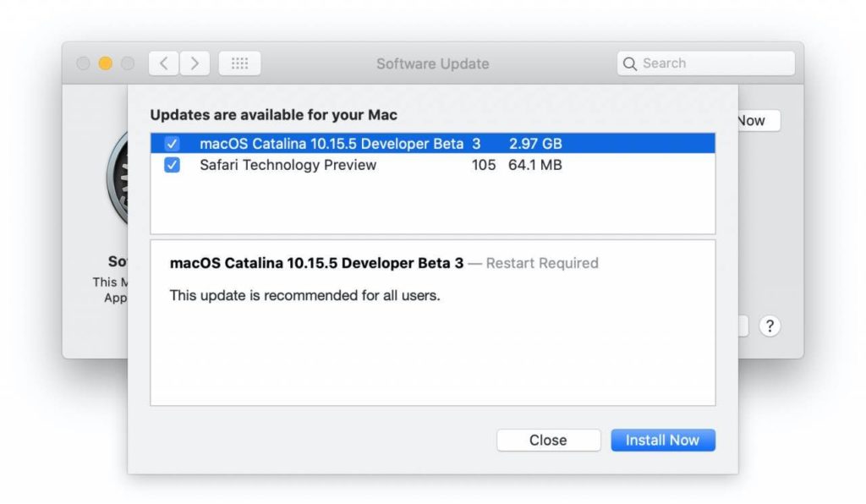Uncheck macOS Catalina 10.15.5 Developer Beta

[x=173, y=144]
